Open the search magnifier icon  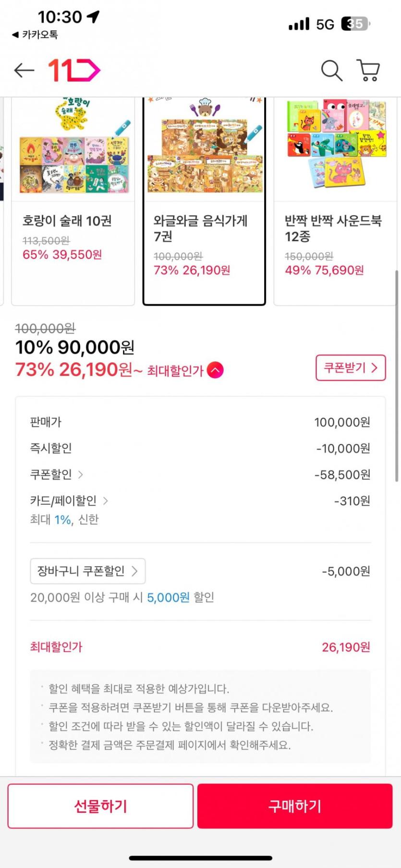(331, 71)
